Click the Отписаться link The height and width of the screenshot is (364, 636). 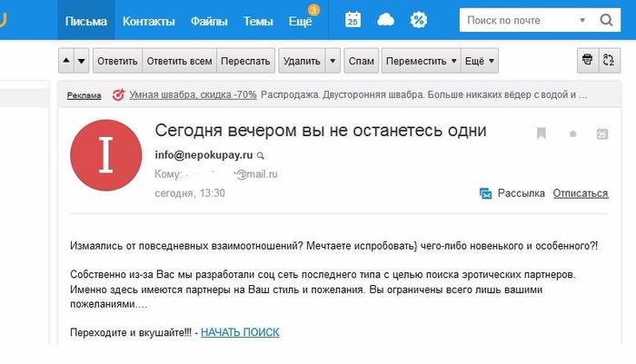click(x=580, y=193)
